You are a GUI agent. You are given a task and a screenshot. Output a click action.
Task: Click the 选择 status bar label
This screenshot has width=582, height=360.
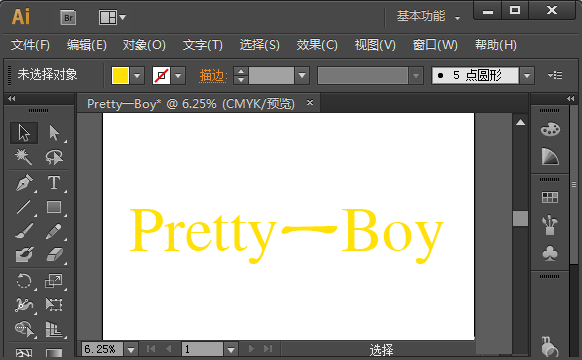[381, 350]
